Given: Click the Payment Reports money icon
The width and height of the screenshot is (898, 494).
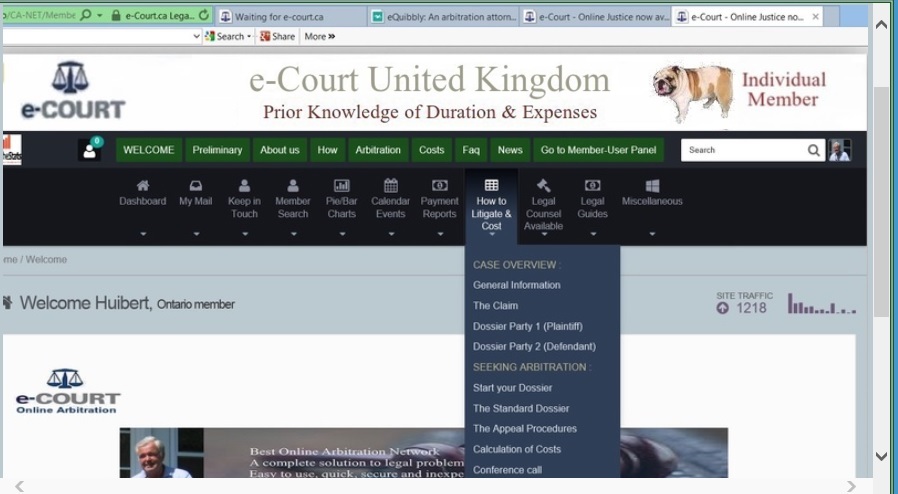Looking at the screenshot, I should [440, 186].
